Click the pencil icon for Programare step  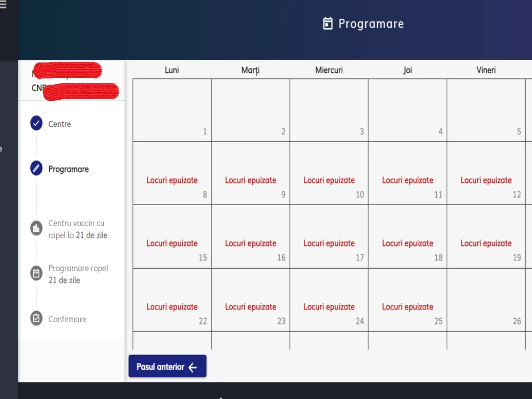click(36, 168)
